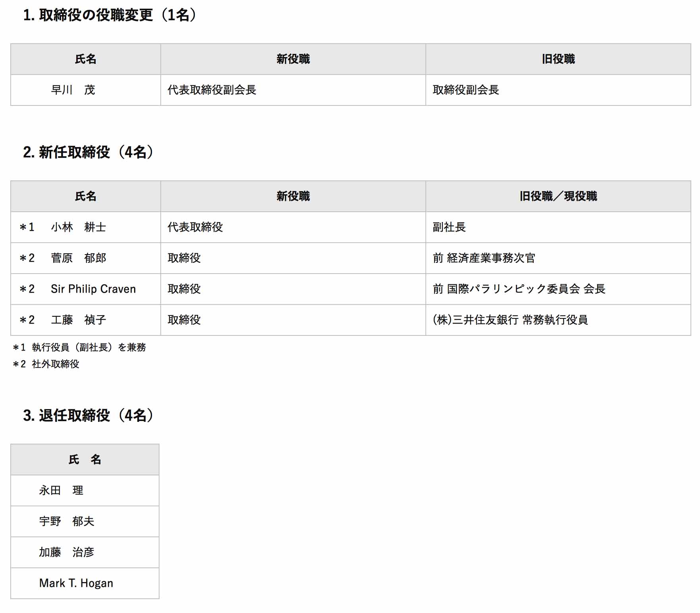Select heading '2. 新任取締役（4名）'
700x613 pixels.
tap(88, 152)
